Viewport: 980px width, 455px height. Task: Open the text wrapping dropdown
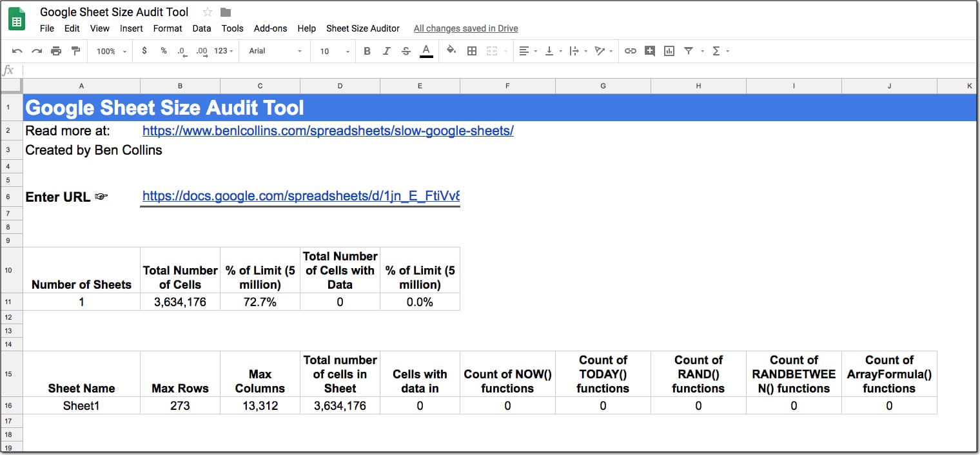coord(577,51)
